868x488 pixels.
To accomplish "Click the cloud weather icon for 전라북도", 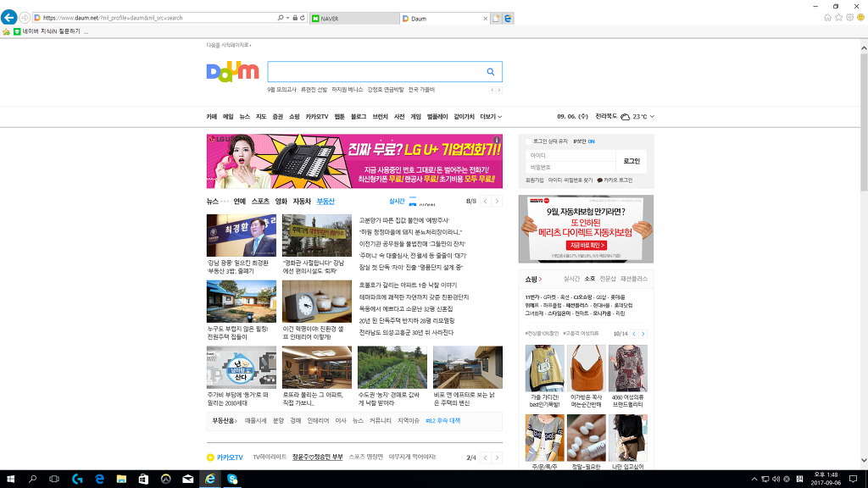I will 625,117.
